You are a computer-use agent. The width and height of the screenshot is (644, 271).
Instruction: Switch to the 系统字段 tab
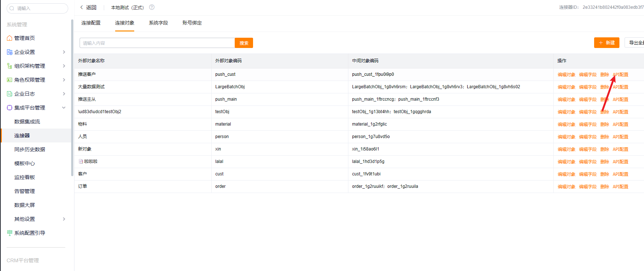point(158,23)
